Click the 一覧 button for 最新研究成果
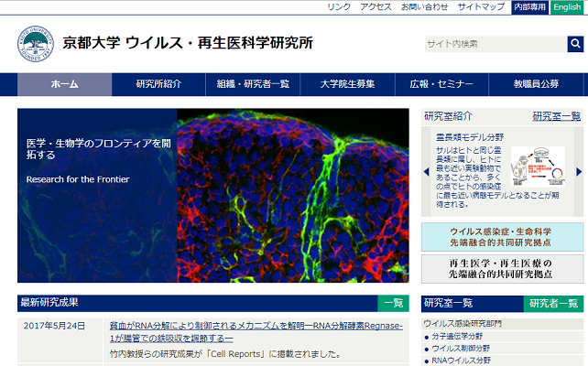This screenshot has height=366, width=588. click(394, 303)
